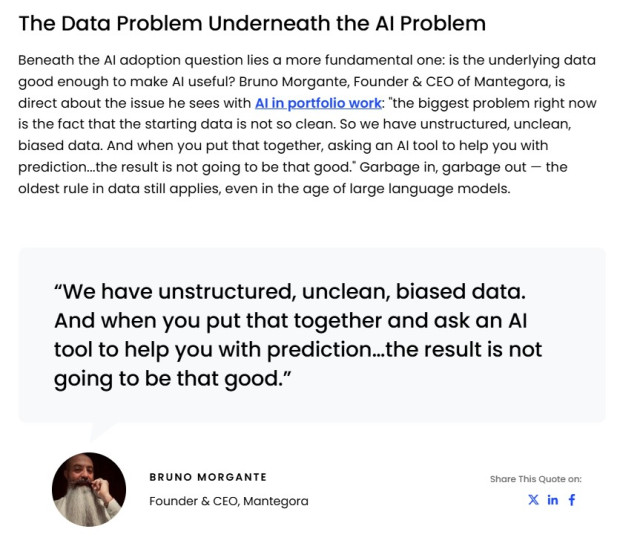Click the 'Share This Quote on:' label
The width and height of the screenshot is (640, 552).
tap(535, 479)
